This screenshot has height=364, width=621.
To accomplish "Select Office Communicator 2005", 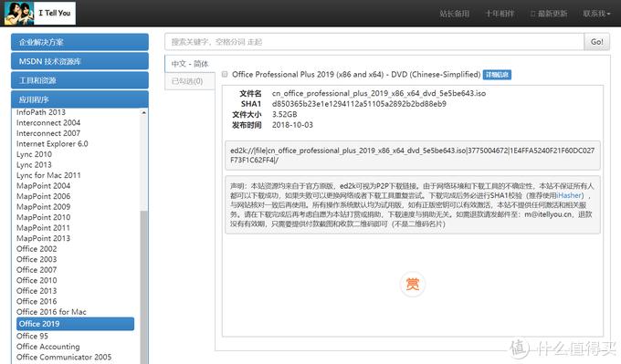I will pos(64,357).
